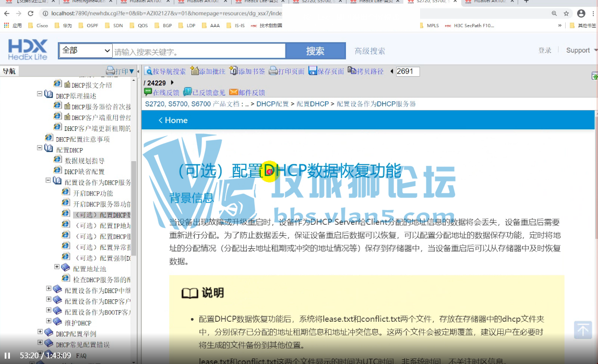Expand the 配置设备作为DHCP中继 node
The image size is (598, 364).
49,288
